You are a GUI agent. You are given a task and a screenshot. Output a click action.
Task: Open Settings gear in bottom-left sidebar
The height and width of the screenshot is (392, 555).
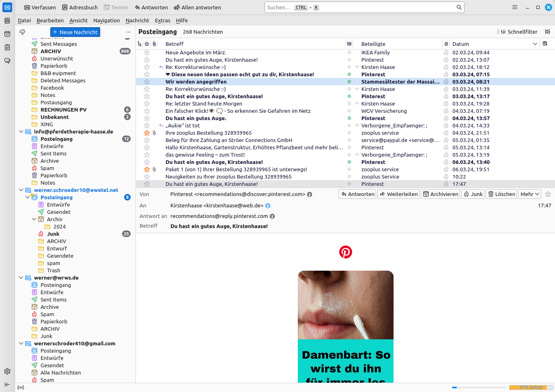click(7, 371)
